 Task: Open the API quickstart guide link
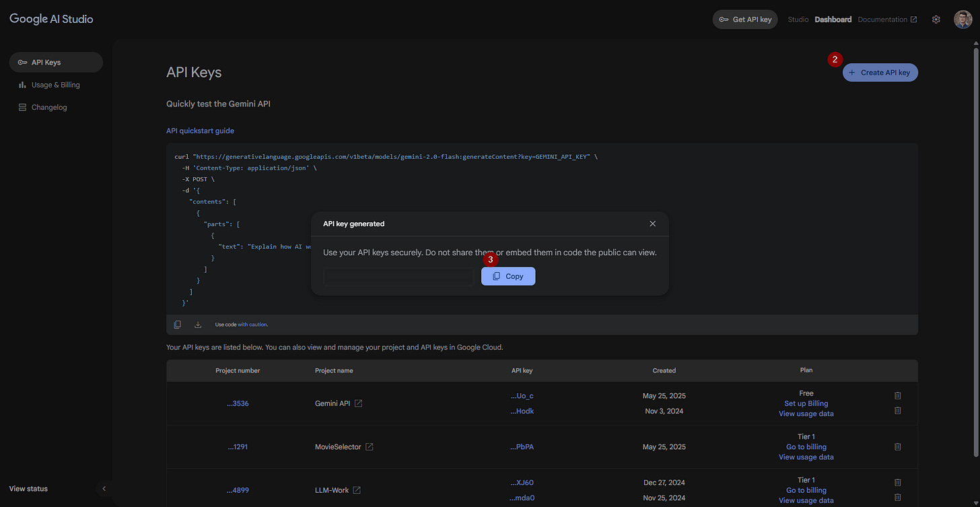click(200, 131)
